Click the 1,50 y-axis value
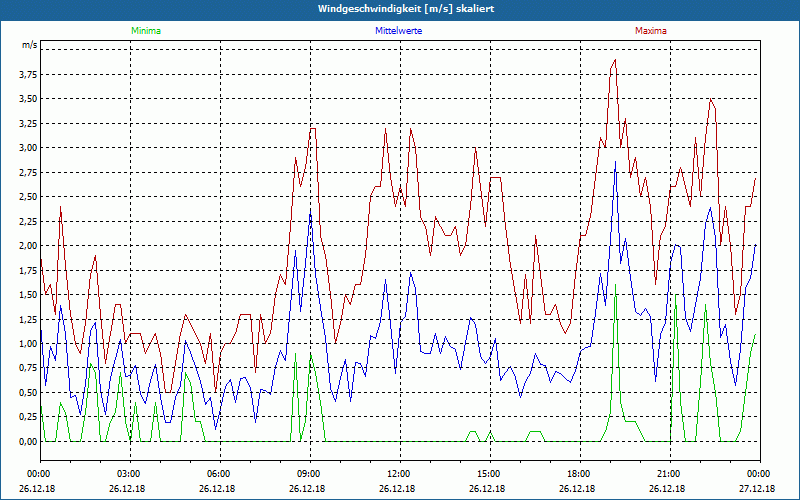 click(x=28, y=295)
